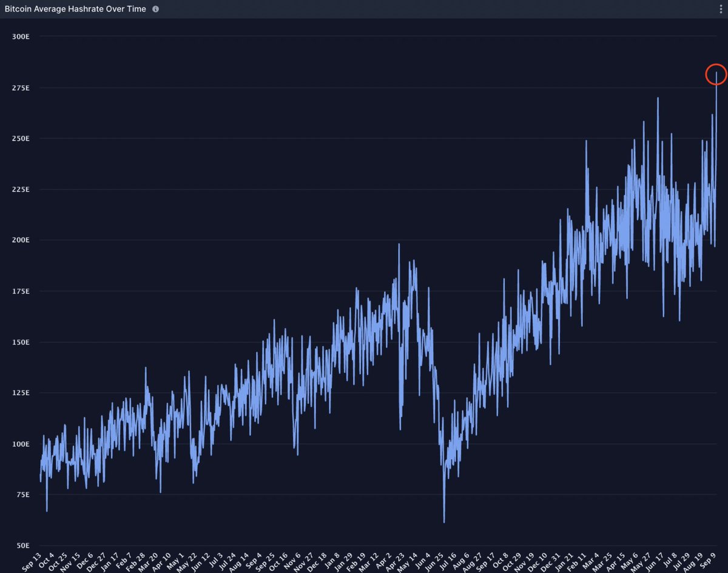This screenshot has height=573, width=728.
Task: Click the 150E y-axis label
Action: 21,342
